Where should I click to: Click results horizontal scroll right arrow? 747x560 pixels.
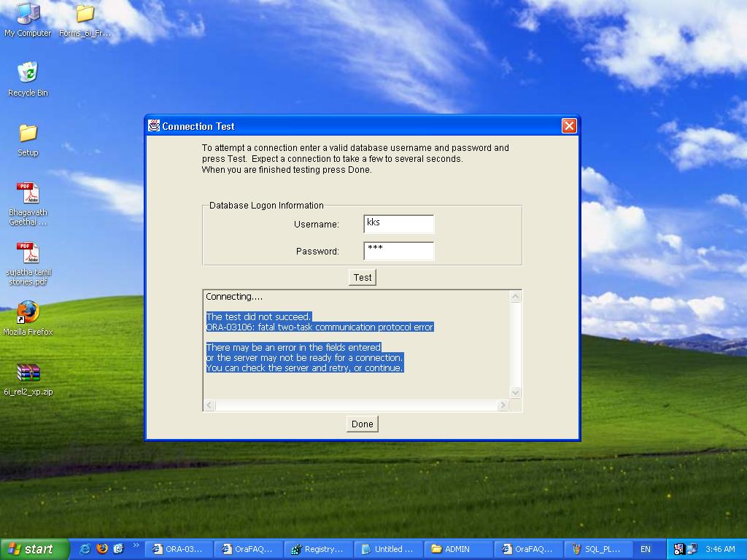pos(503,405)
